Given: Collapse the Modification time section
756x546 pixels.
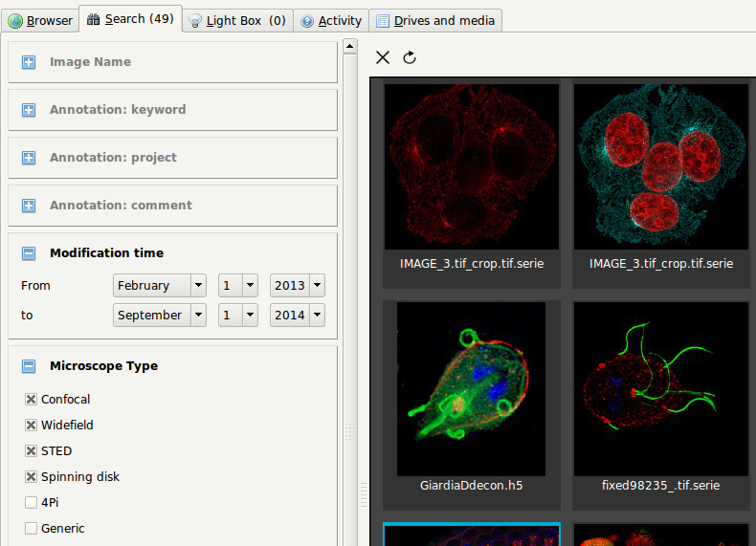Looking at the screenshot, I should [x=29, y=253].
